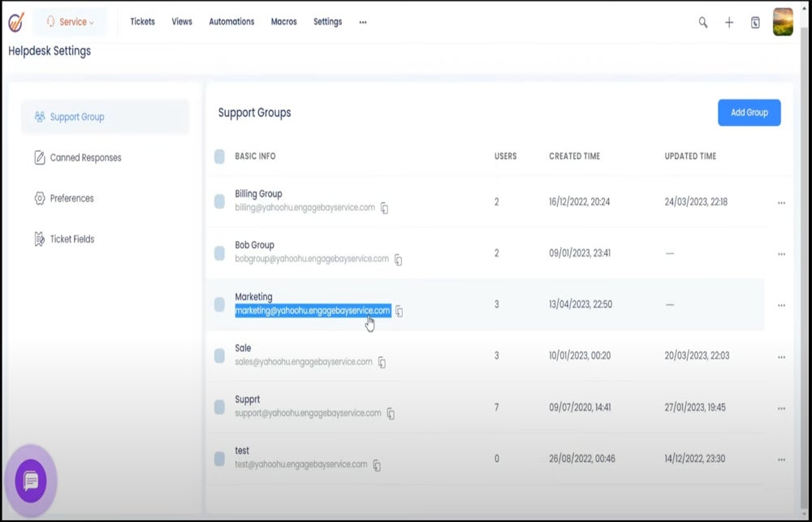This screenshot has width=812, height=522.
Task: Open the purple chat widget bubble
Action: [31, 481]
